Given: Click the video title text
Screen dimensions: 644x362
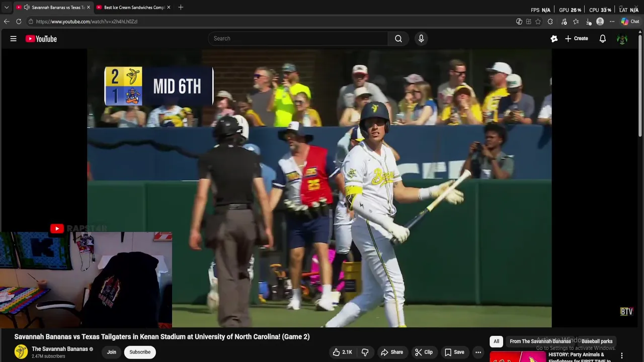Looking at the screenshot, I should pos(162,337).
